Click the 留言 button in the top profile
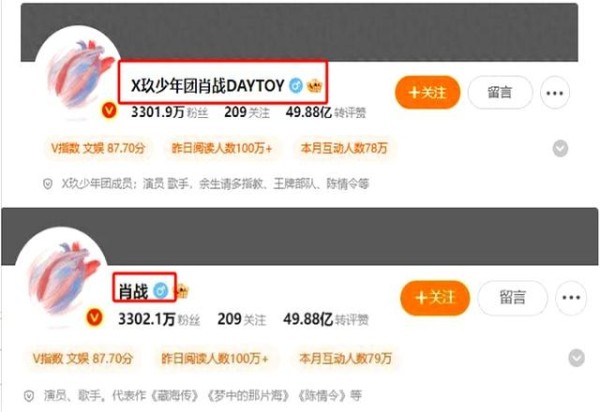 tap(500, 93)
